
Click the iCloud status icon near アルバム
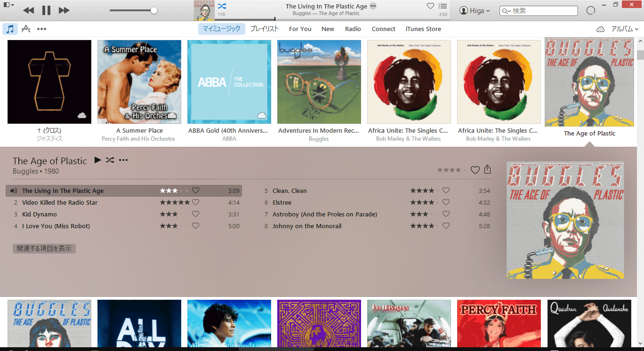[x=600, y=29]
